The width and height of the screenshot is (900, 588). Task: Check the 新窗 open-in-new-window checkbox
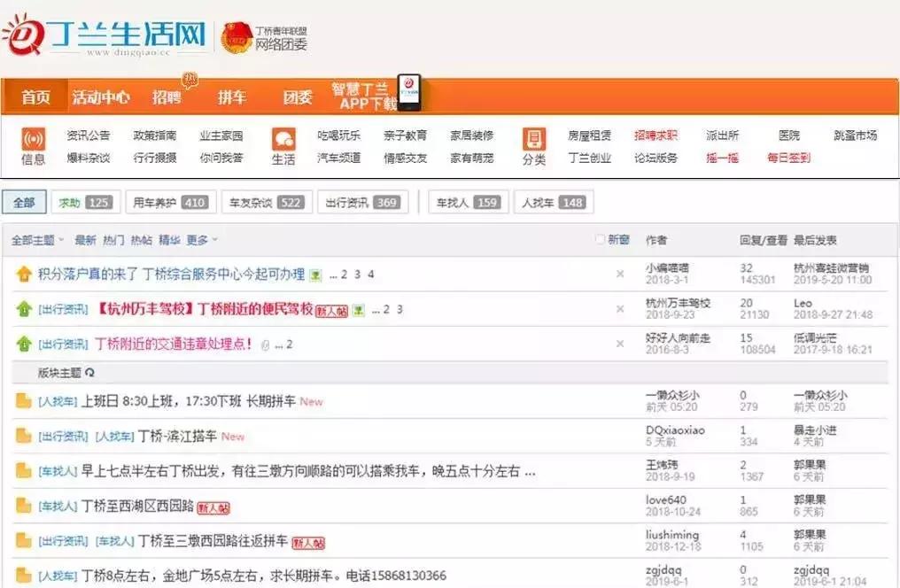click(x=600, y=238)
